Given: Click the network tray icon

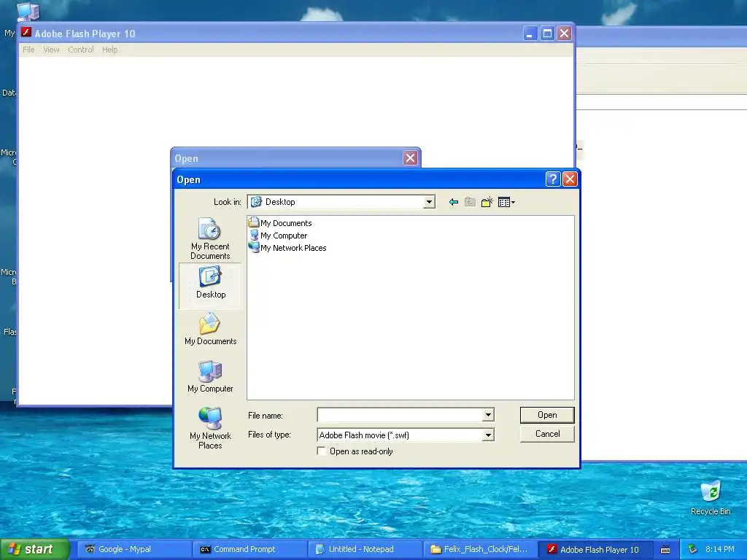Looking at the screenshot, I should coord(693,550).
